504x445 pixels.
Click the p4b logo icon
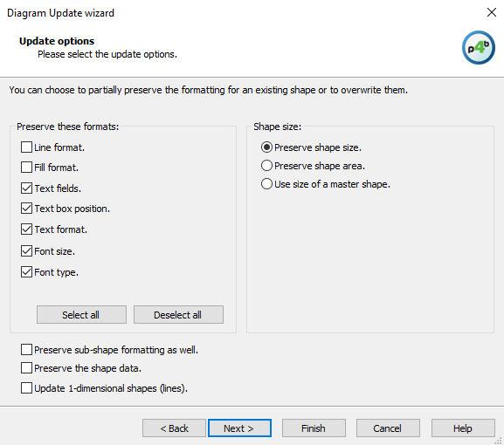pos(479,47)
